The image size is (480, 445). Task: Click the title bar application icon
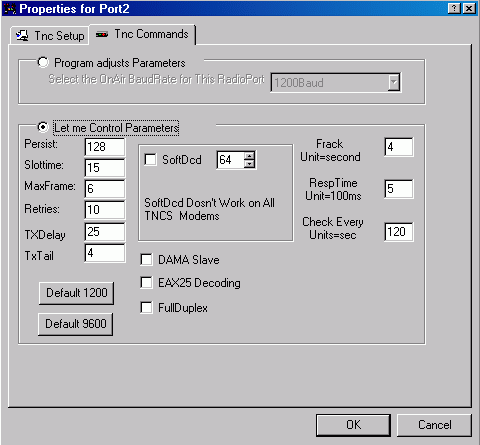click(10, 9)
